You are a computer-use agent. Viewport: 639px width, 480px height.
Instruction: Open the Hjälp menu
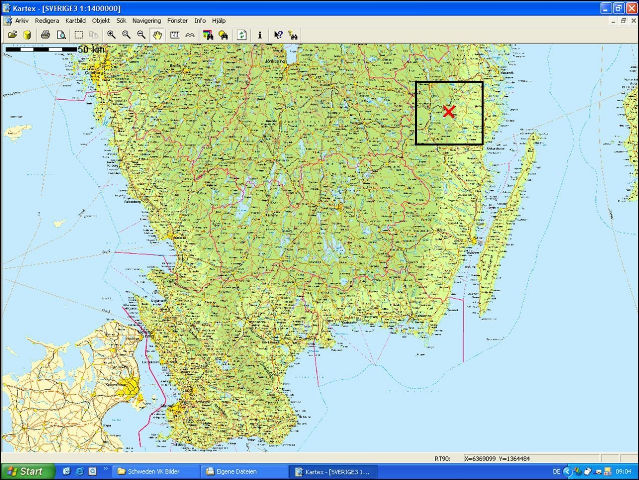click(219, 20)
